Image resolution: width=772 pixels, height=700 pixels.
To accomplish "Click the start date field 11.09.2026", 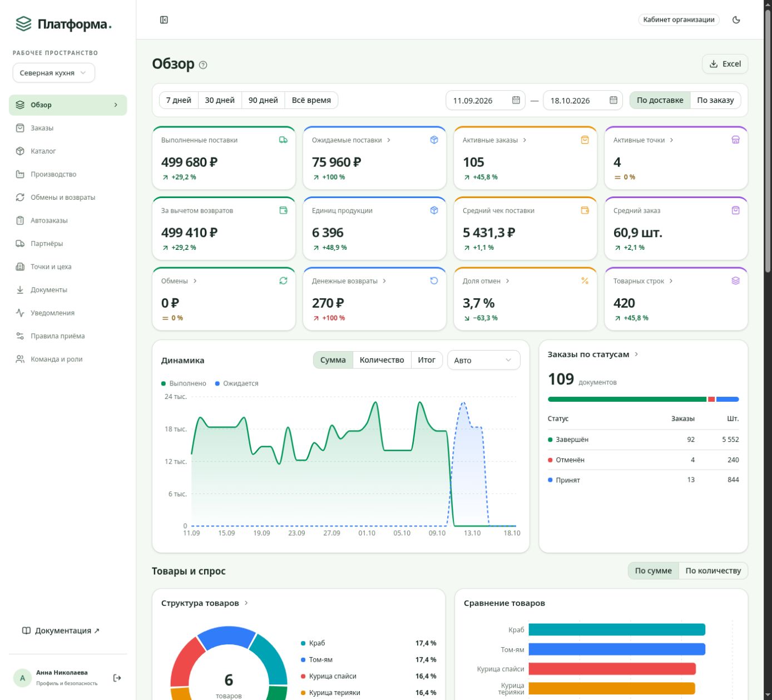I will click(x=485, y=100).
